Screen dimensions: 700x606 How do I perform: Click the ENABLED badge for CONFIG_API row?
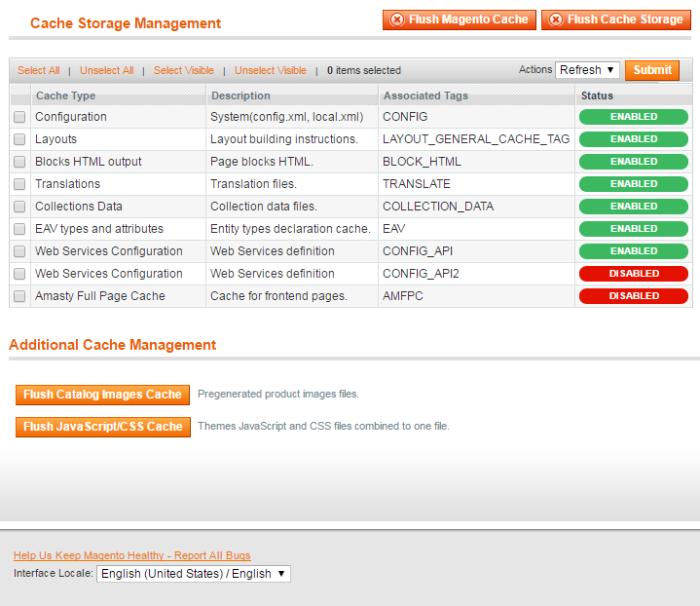pyautogui.click(x=634, y=251)
